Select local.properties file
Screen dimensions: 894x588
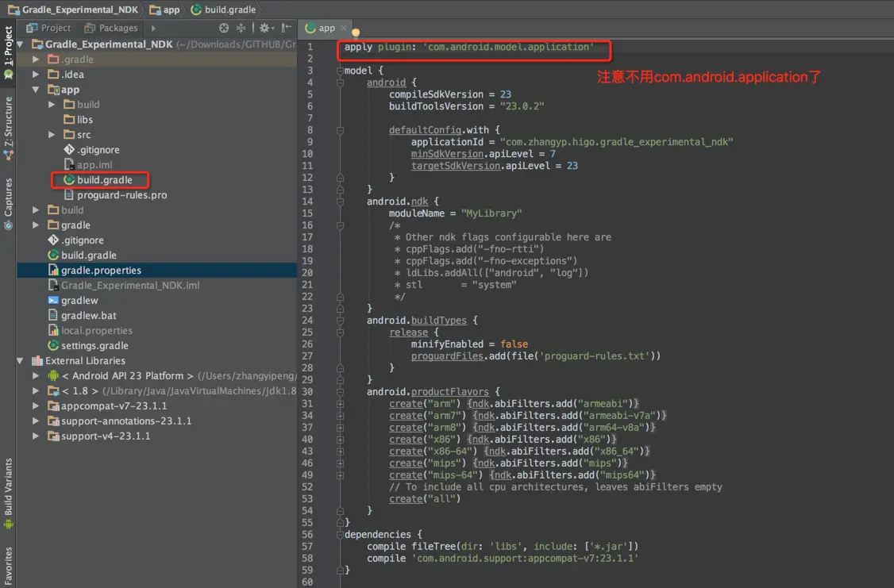tap(90, 330)
